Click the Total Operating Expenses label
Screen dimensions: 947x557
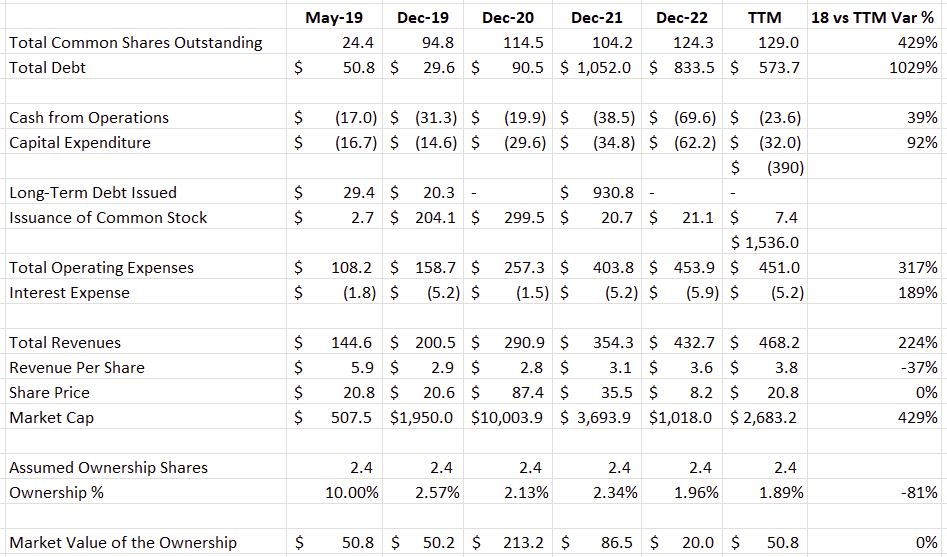point(102,268)
